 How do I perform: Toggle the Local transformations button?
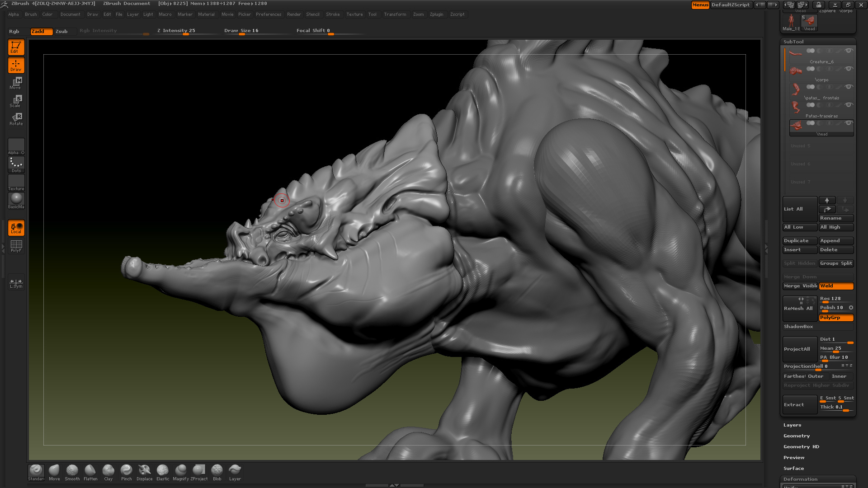coord(16,228)
